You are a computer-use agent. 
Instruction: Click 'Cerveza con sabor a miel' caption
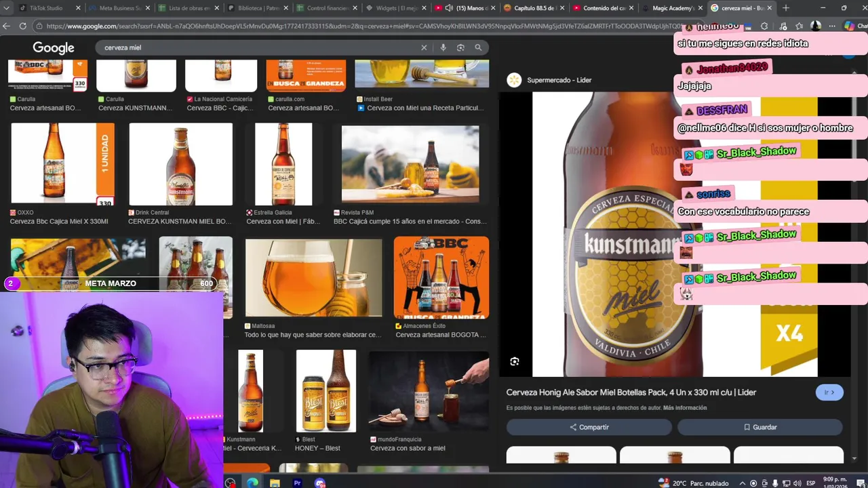point(408,448)
